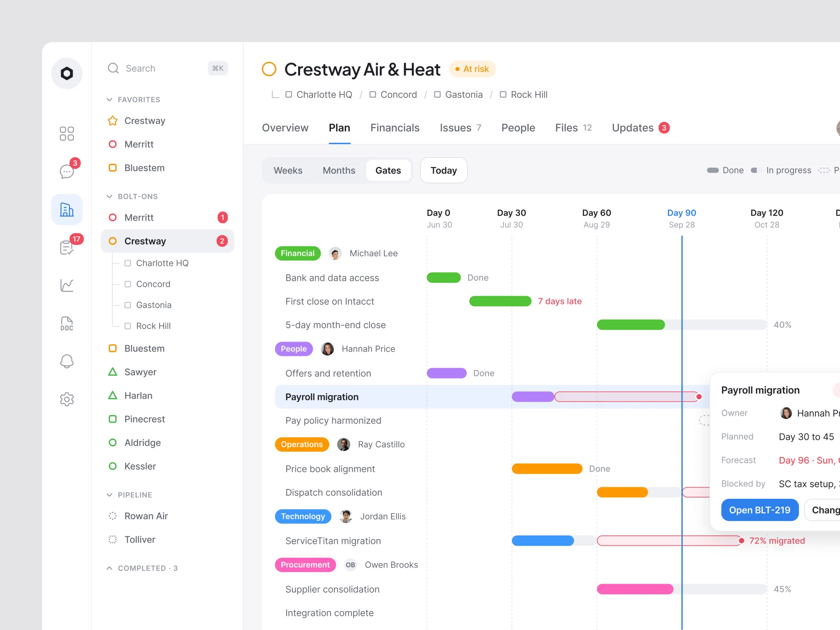Screen dimensions: 840x630
Task: Select the buildings bolt-ons icon
Action: [67, 210]
